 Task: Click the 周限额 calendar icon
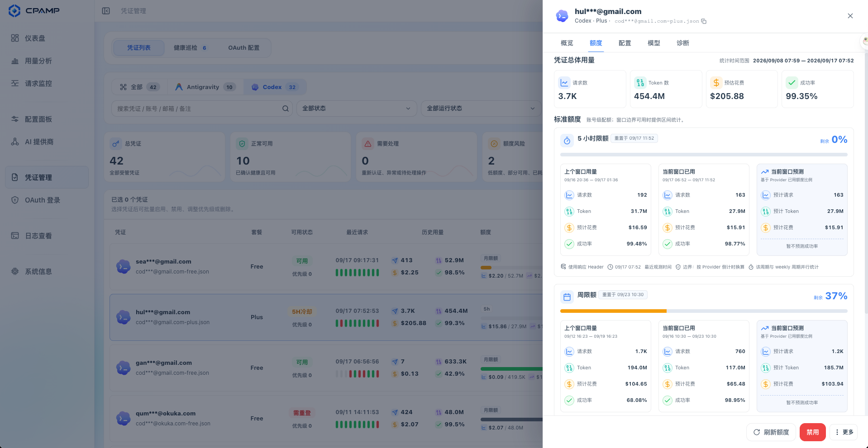[567, 297]
